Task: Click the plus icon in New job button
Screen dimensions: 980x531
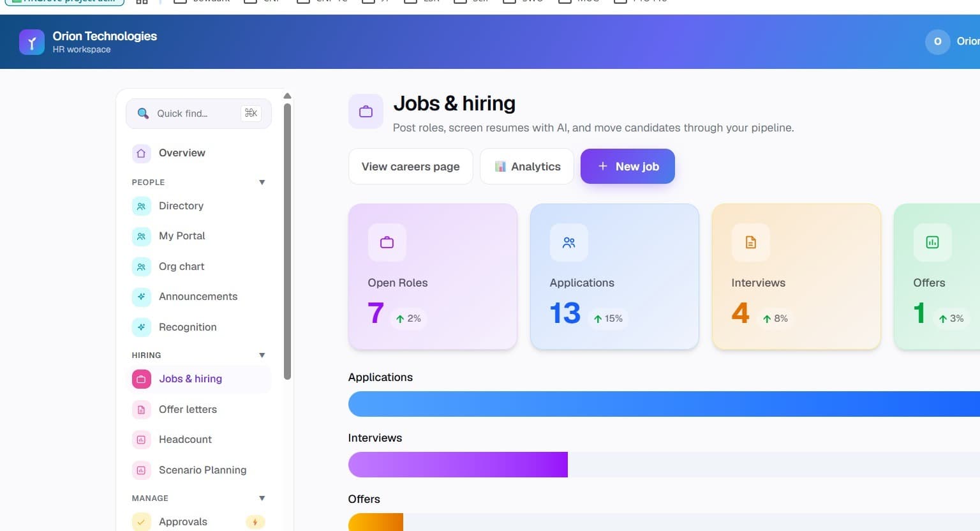Action: [602, 166]
